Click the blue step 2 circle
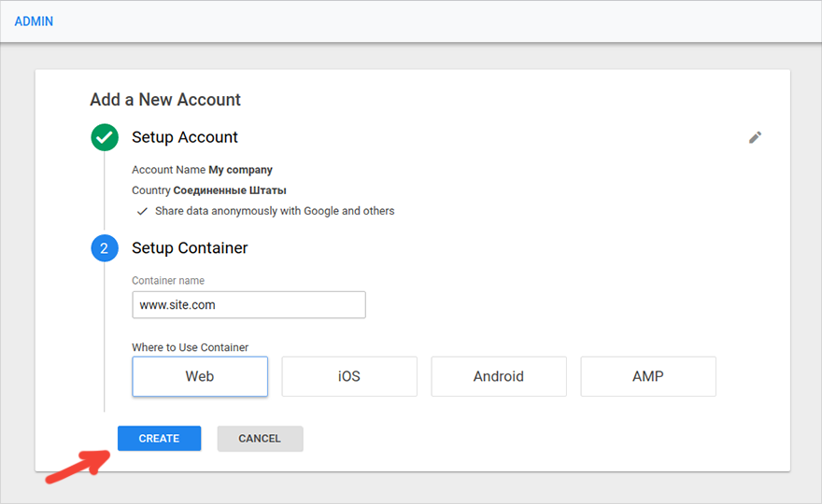This screenshot has width=822, height=504. pos(105,248)
